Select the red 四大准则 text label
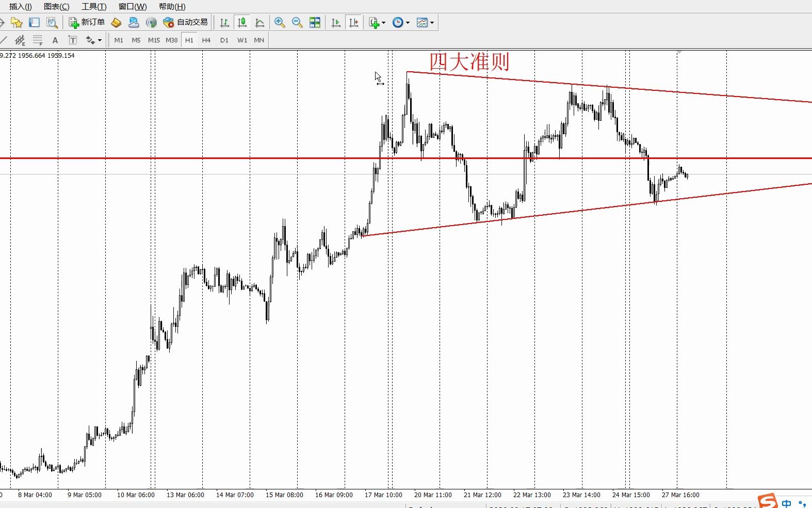 pyautogui.click(x=469, y=62)
